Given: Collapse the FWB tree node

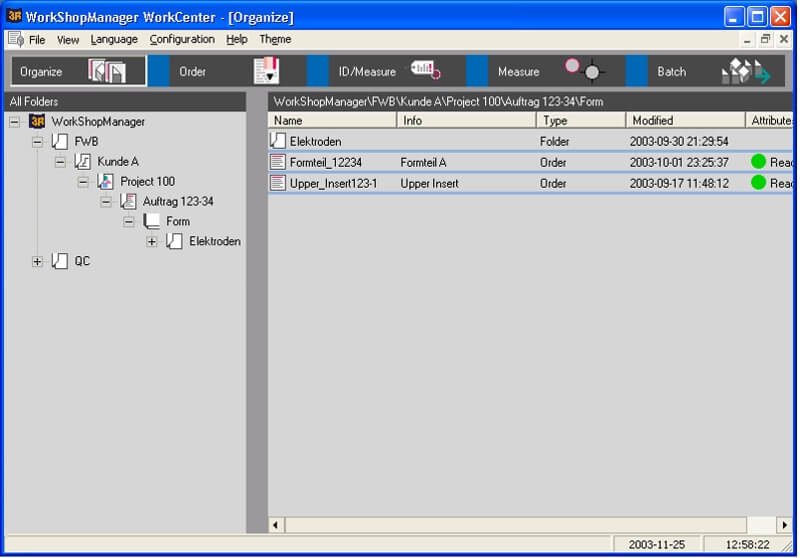Looking at the screenshot, I should point(37,142).
